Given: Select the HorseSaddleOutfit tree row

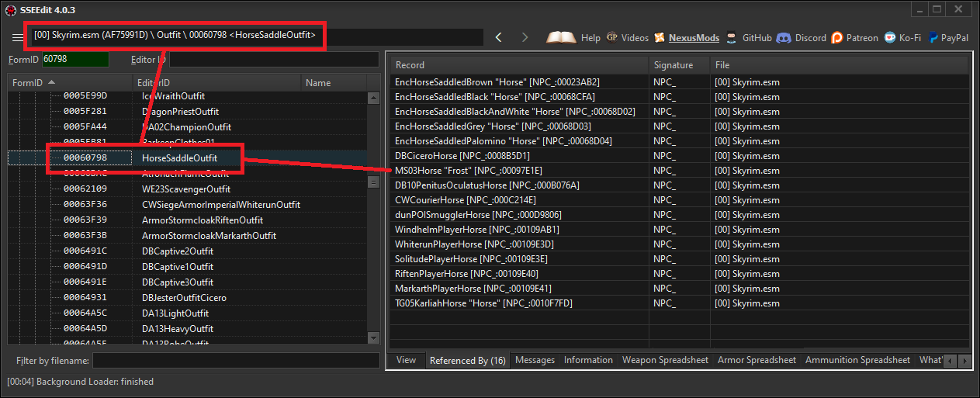Looking at the screenshot, I should click(187, 157).
